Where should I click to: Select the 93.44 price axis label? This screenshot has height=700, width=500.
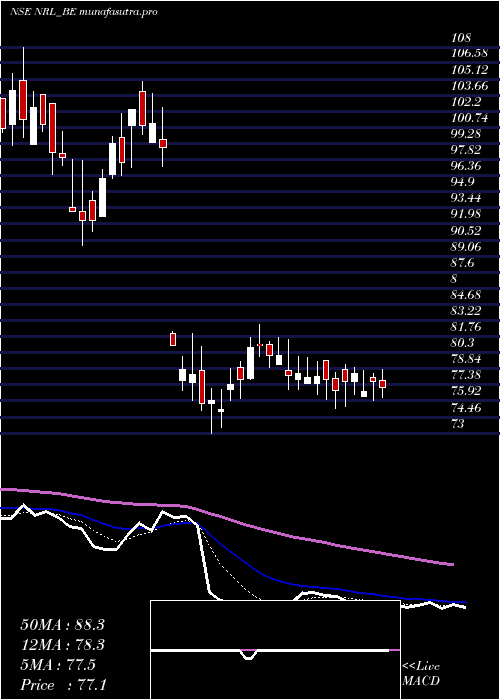pyautogui.click(x=467, y=199)
